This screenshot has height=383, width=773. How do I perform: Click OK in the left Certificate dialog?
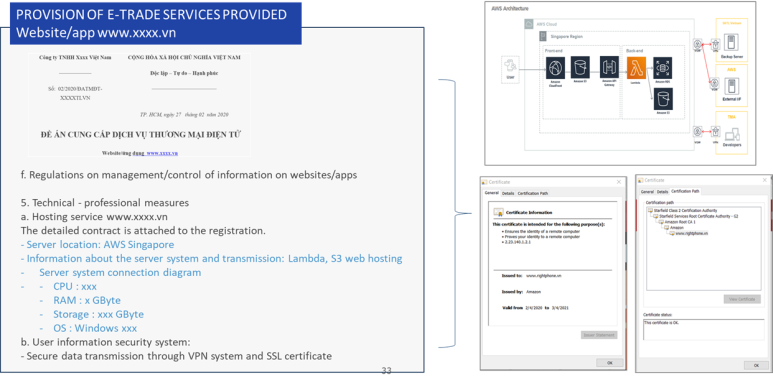(609, 363)
